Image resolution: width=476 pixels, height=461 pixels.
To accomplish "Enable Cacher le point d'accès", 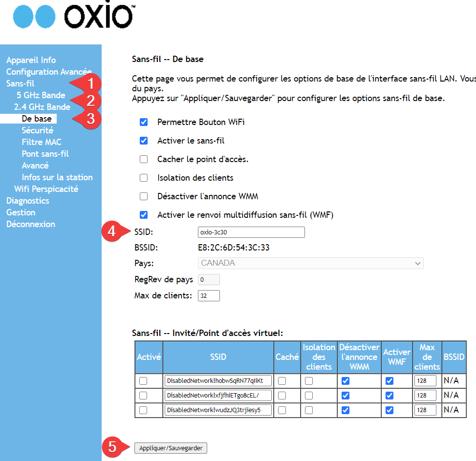I will pos(144,159).
